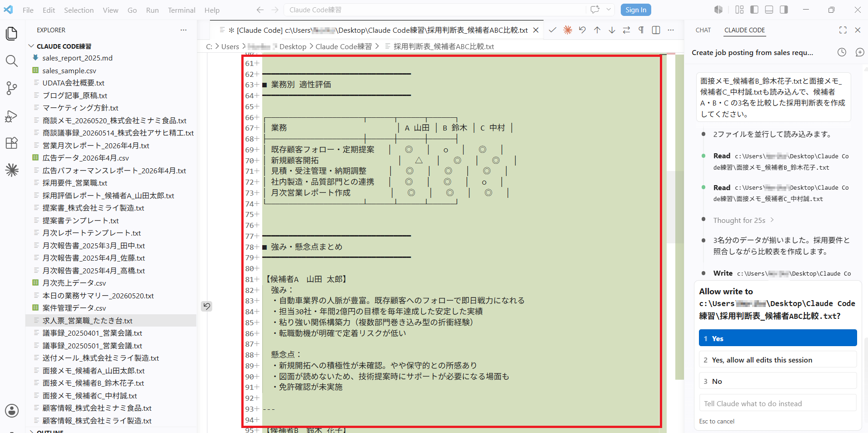Accept the proposed changes with the checkmark icon

point(553,30)
